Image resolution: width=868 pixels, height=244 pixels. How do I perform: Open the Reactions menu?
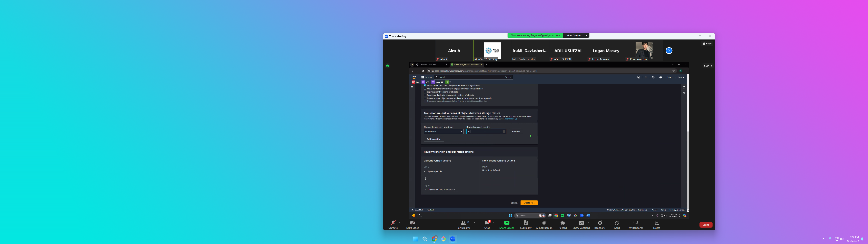600,223
